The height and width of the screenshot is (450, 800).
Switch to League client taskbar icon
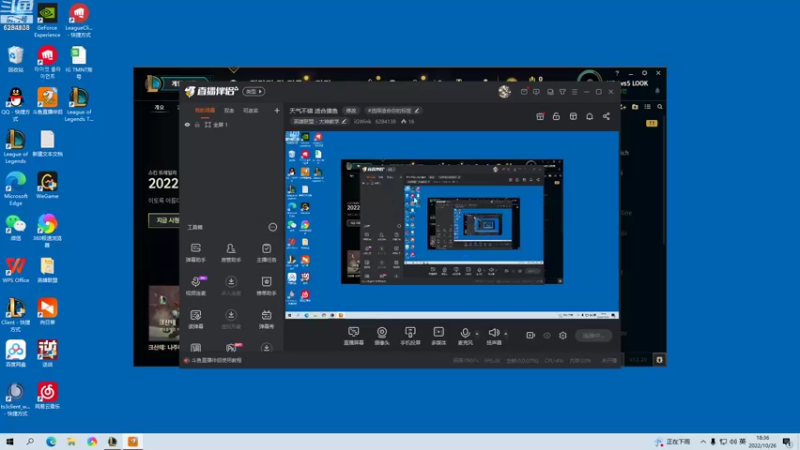pos(112,441)
